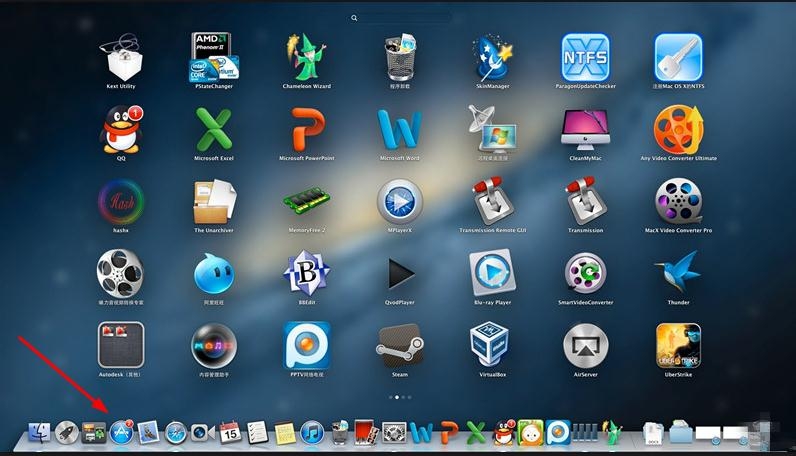Screen dimensions: 796x456
Task: Open the blue folder stack in Dock
Action: 680,433
